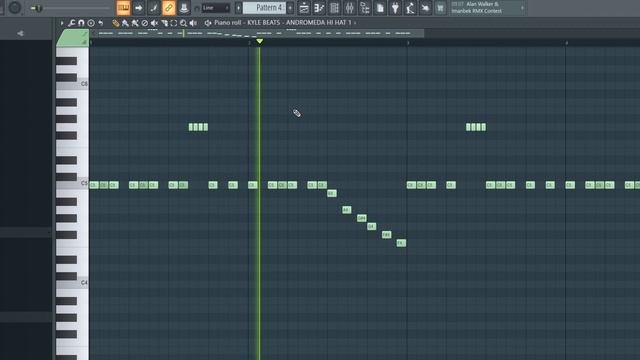Click the round knob at top left
The width and height of the screenshot is (640, 360).
click(x=15, y=7)
